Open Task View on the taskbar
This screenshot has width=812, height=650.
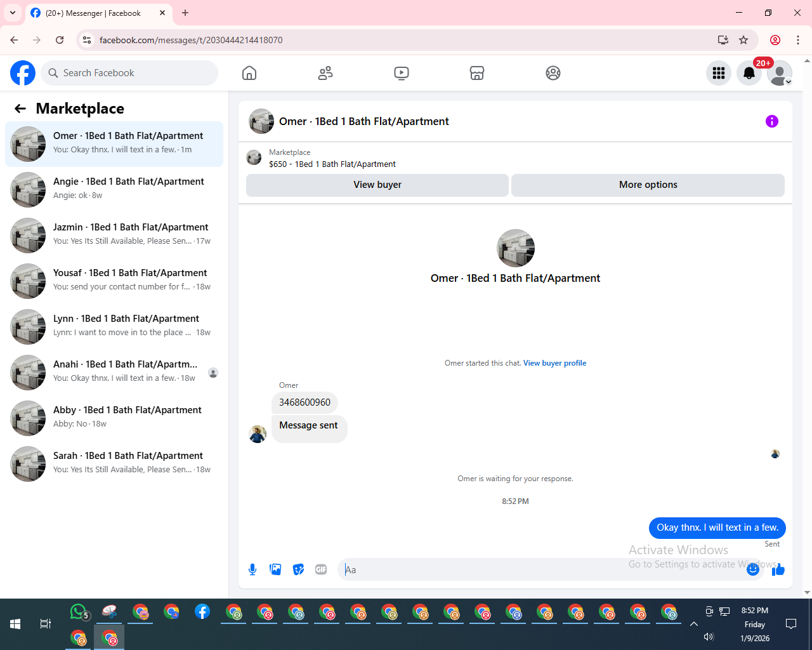coord(46,624)
